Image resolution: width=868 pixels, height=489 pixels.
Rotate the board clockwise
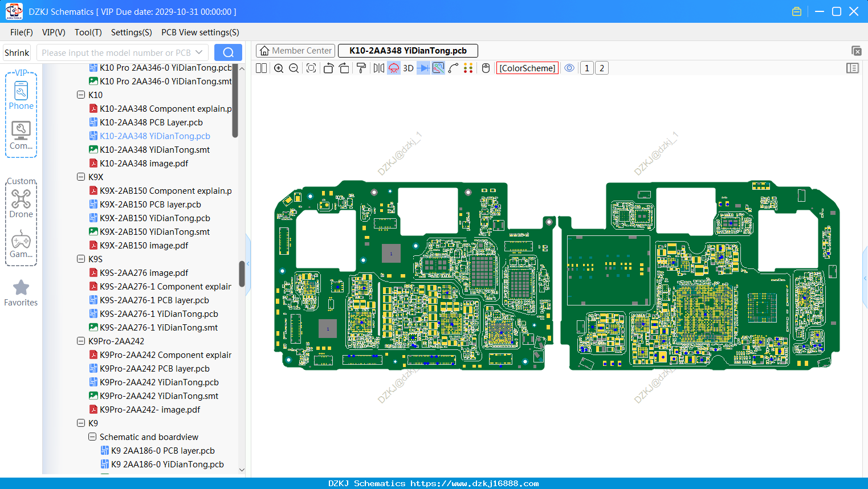344,68
